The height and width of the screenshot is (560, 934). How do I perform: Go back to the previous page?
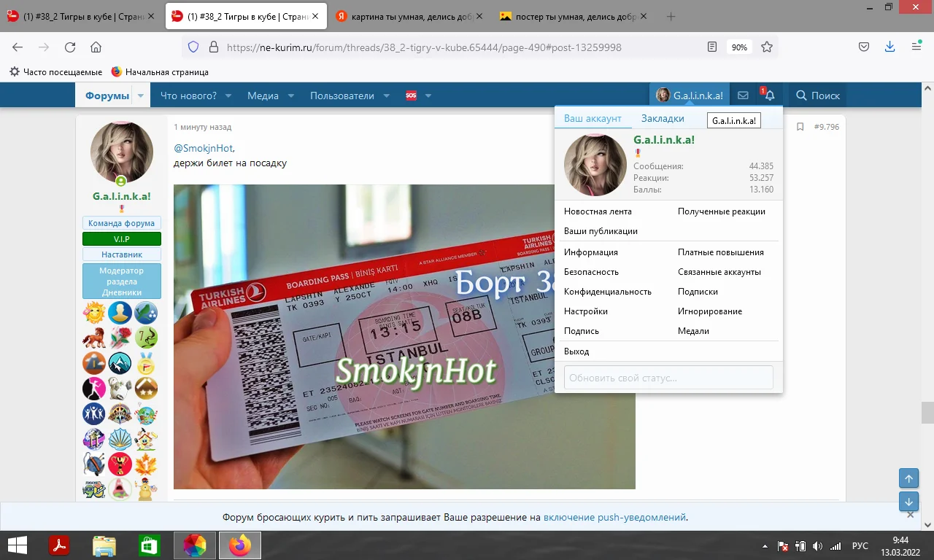18,47
